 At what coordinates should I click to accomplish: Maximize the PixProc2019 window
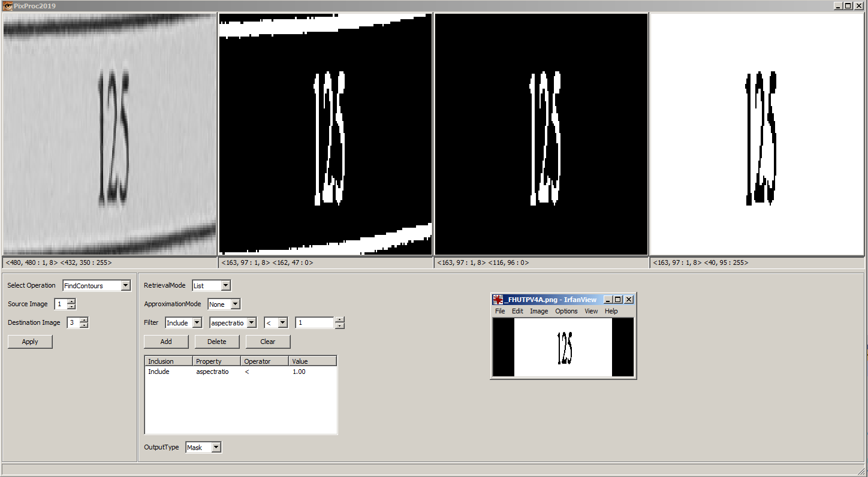click(848, 5)
